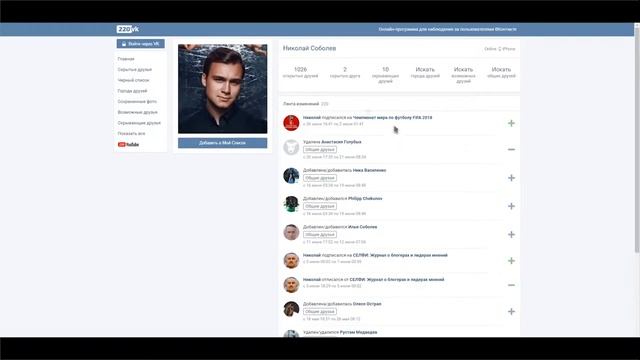Open Philipp Chekunov's green avatar

(x=291, y=204)
